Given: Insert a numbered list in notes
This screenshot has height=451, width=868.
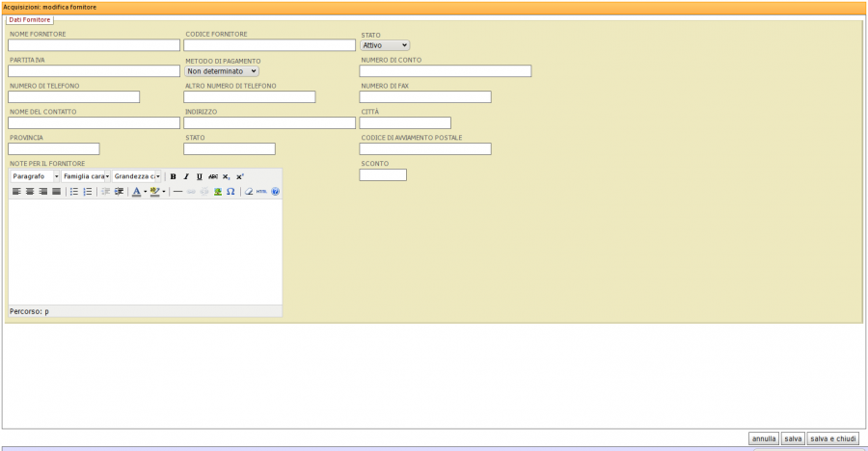Looking at the screenshot, I should click(x=88, y=192).
